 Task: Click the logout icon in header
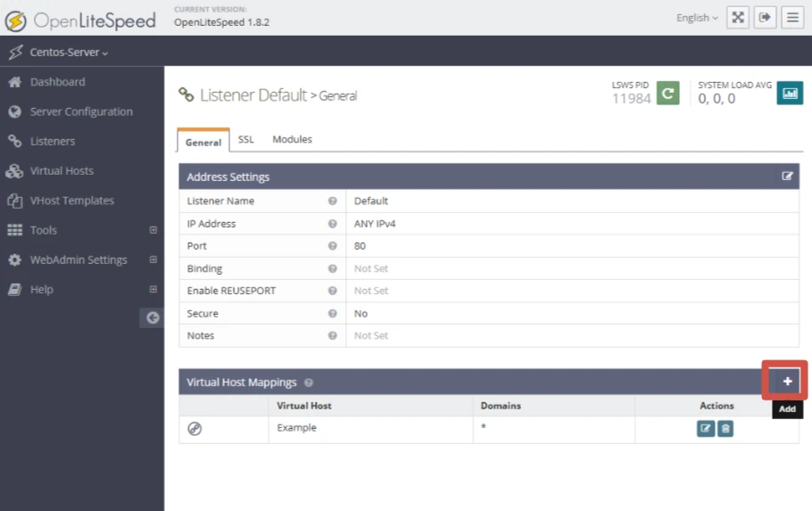pyautogui.click(x=765, y=18)
